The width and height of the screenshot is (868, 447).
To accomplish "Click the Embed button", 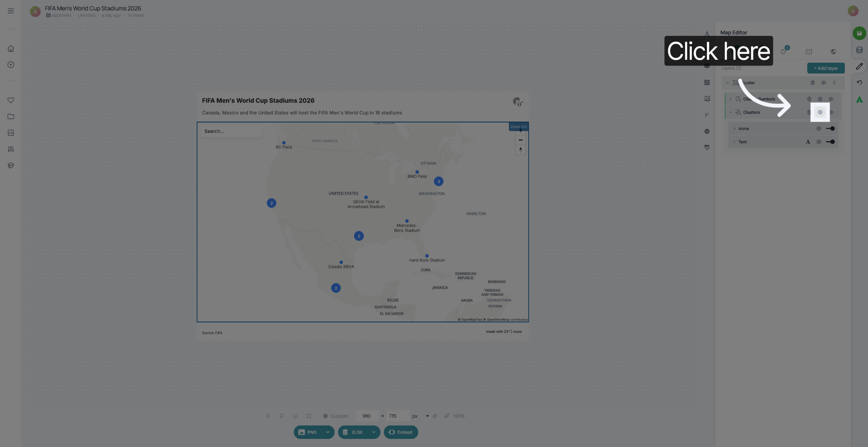I will pos(401,432).
